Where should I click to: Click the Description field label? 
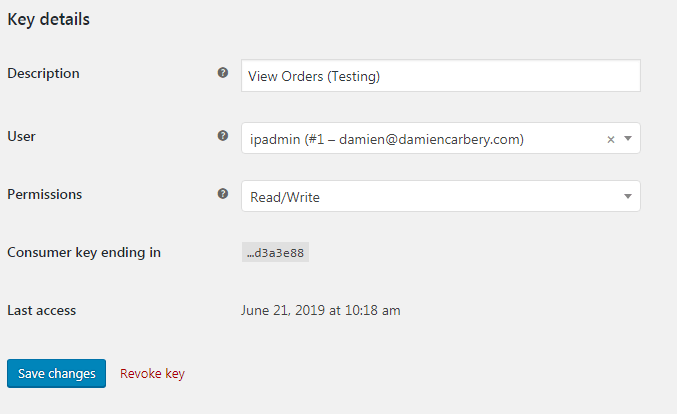pos(43,73)
